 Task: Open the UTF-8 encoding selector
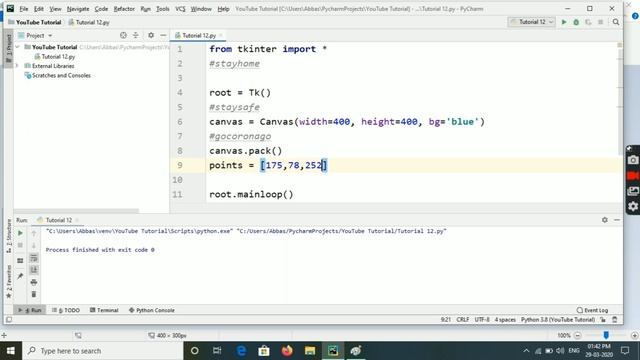coord(482,320)
